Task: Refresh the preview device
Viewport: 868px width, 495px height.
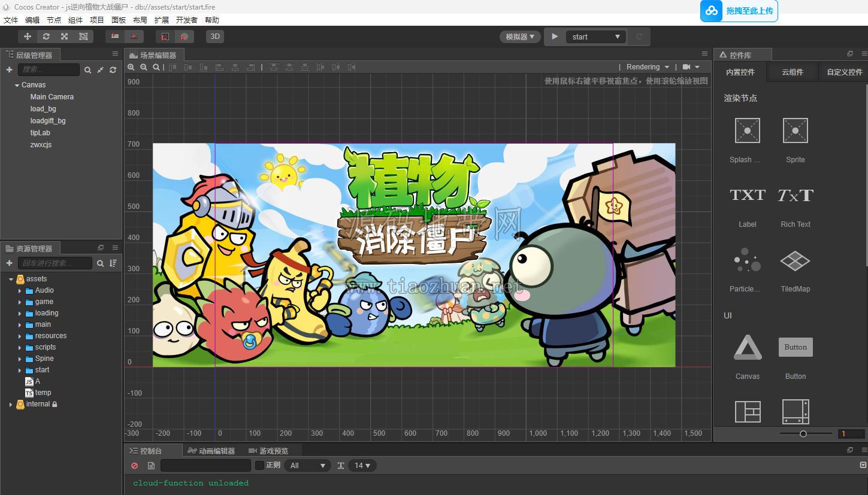Action: 639,37
